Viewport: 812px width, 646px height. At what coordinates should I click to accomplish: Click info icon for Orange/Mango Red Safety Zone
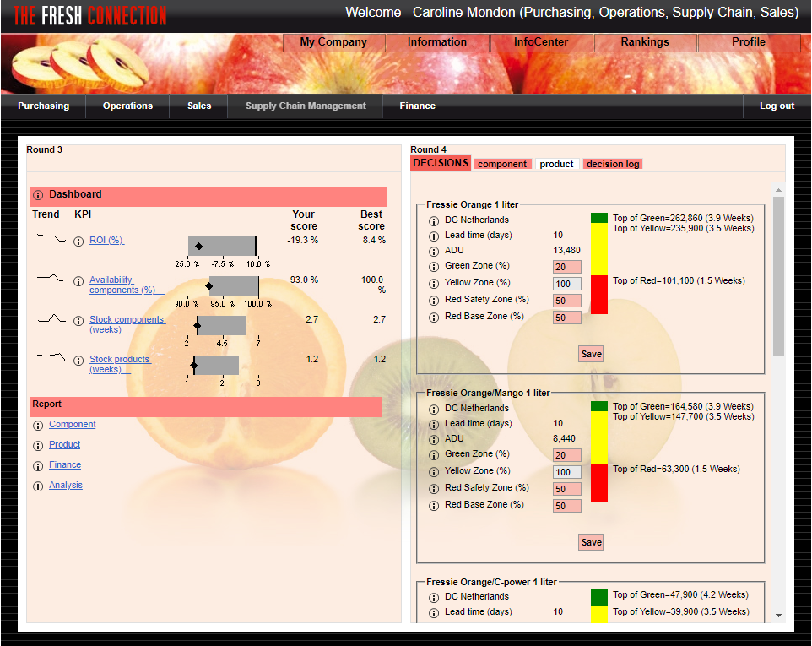pos(434,489)
